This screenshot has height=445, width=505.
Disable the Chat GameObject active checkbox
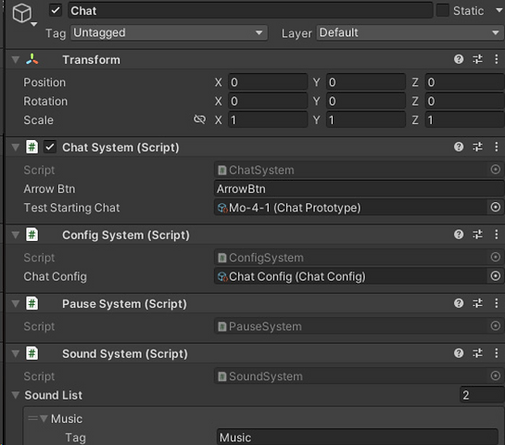pos(55,10)
